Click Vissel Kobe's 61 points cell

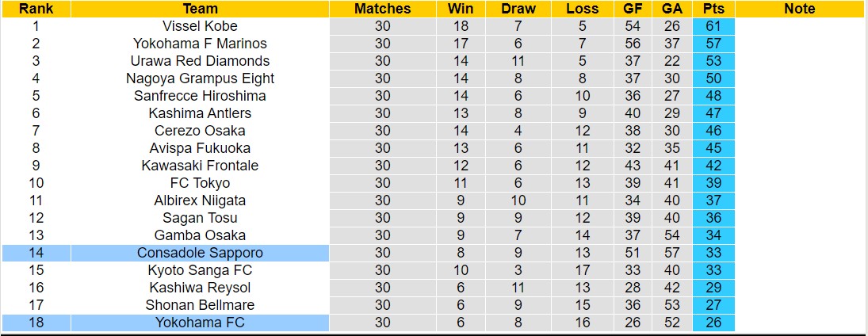pos(713,26)
